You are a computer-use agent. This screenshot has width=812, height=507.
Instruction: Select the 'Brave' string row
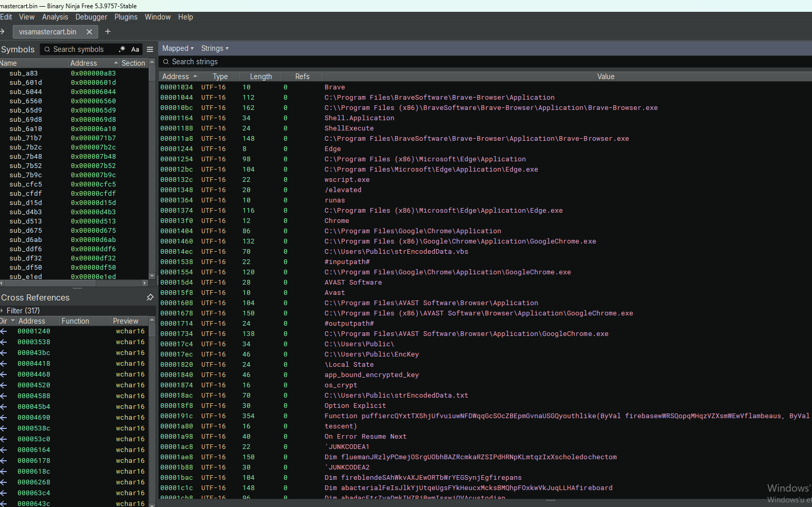coord(485,87)
